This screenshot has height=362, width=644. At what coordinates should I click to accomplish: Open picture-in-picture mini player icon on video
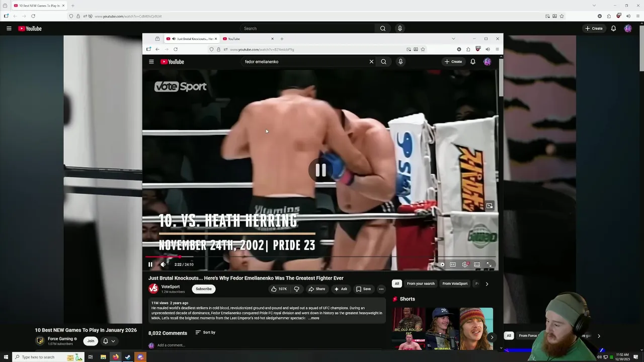pyautogui.click(x=490, y=206)
